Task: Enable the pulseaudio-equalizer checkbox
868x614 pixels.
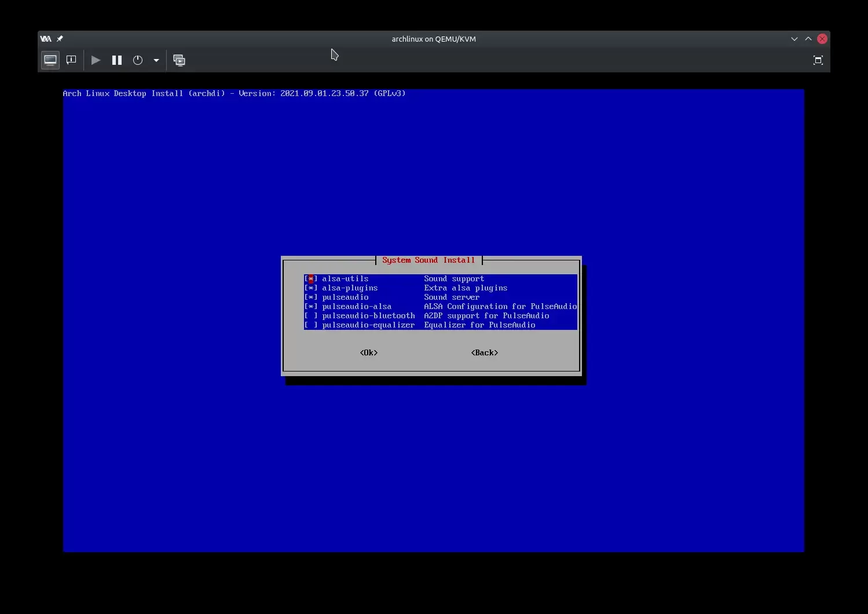Action: [311, 325]
